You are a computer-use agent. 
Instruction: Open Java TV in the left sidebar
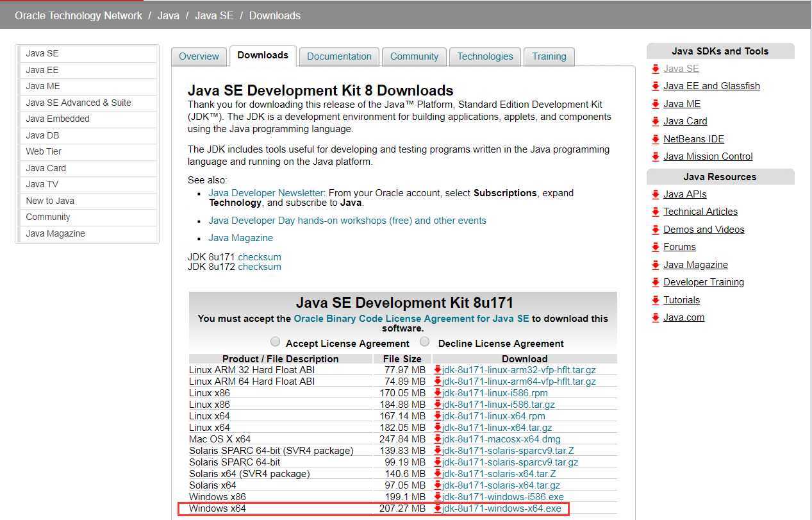point(88,185)
